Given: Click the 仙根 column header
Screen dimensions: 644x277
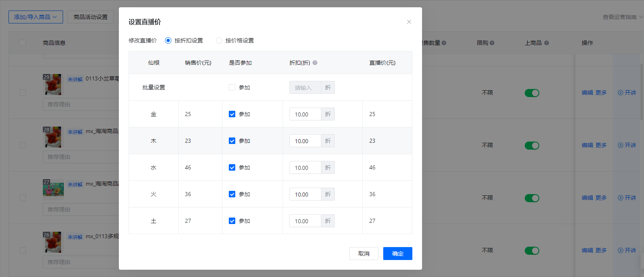Looking at the screenshot, I should pos(154,63).
